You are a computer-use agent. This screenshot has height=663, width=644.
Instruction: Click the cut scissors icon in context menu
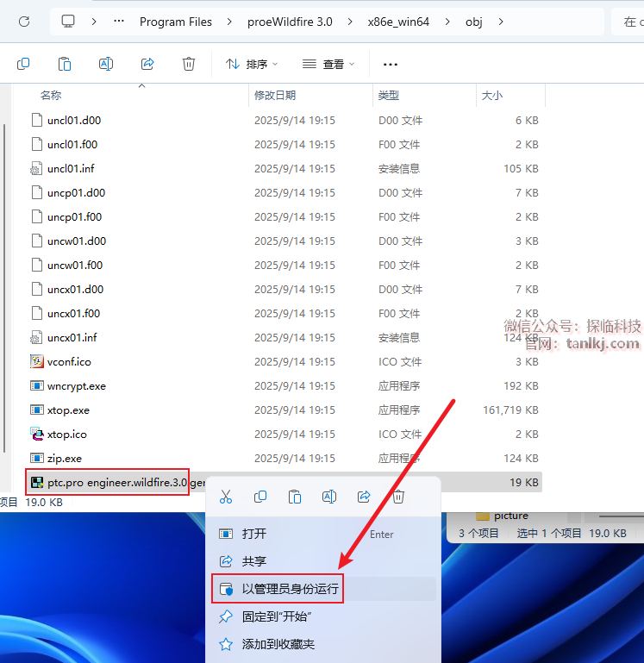point(226,497)
